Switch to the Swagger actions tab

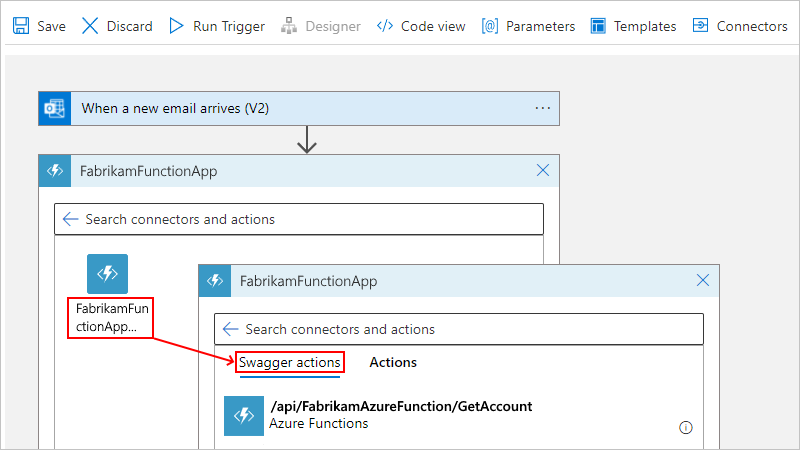pos(290,362)
